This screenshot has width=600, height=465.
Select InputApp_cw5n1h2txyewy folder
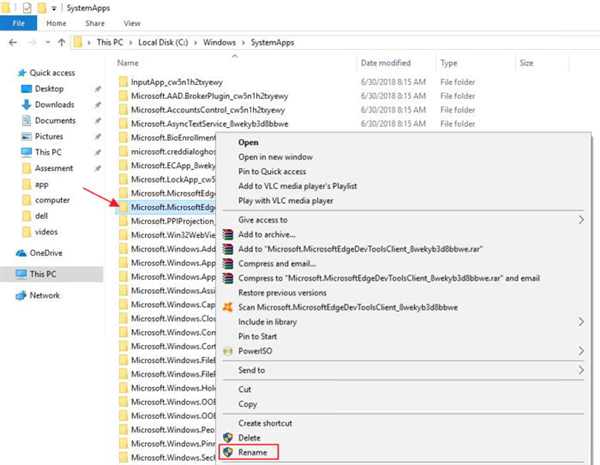point(176,82)
